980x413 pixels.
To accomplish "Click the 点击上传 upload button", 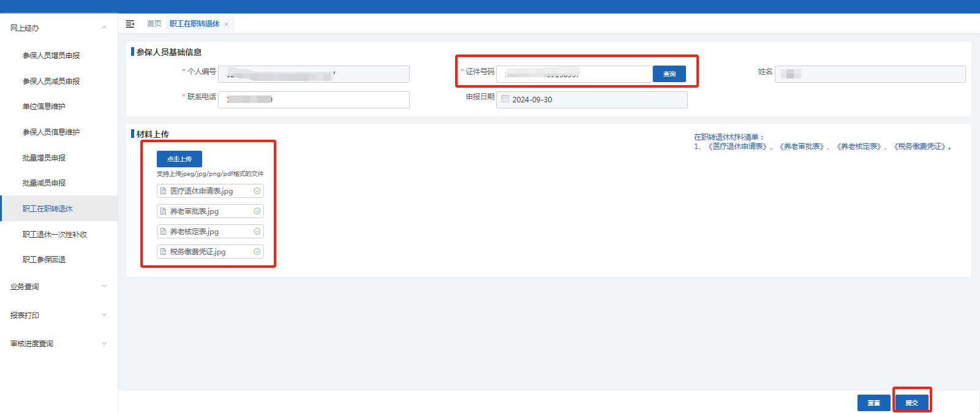I will pos(179,159).
